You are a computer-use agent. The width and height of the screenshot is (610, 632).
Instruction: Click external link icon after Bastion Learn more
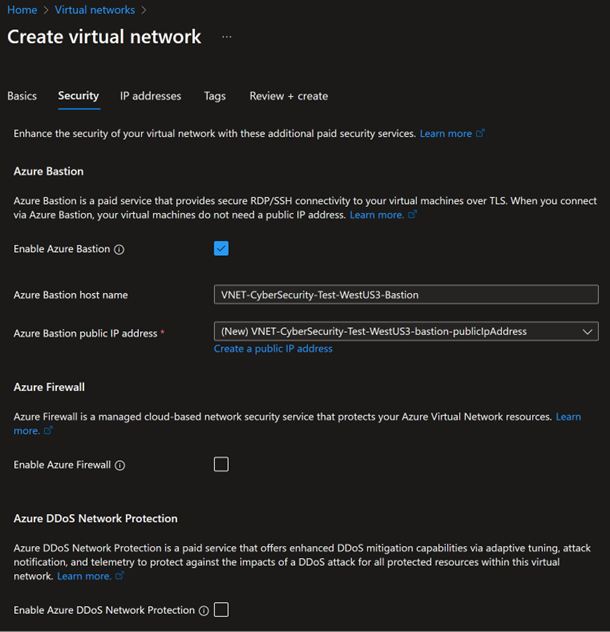[412, 214]
